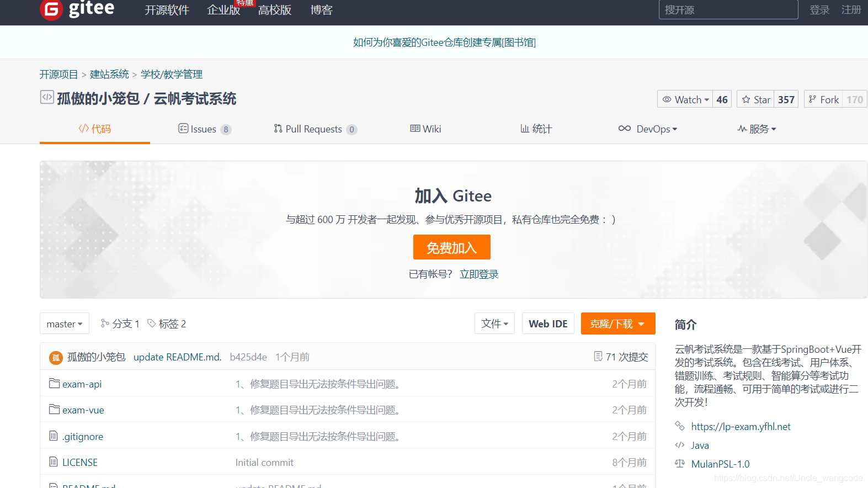Click the repository code icon beside the title
Viewport: 868px width, 488px height.
(x=47, y=97)
